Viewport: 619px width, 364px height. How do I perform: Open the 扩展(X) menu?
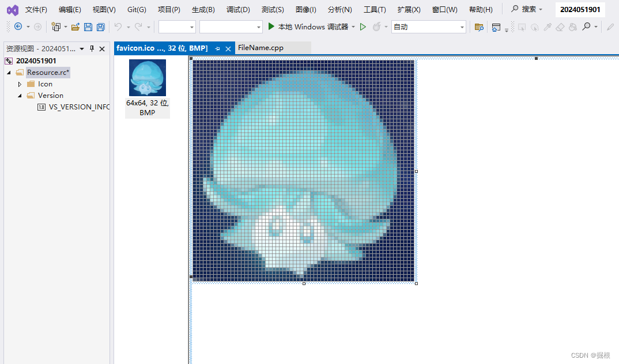click(409, 9)
